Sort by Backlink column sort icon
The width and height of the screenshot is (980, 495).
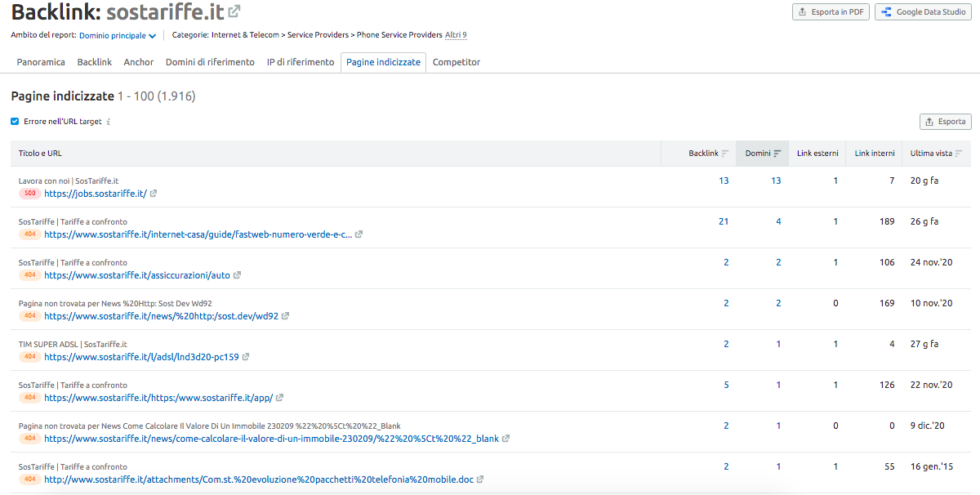click(725, 154)
